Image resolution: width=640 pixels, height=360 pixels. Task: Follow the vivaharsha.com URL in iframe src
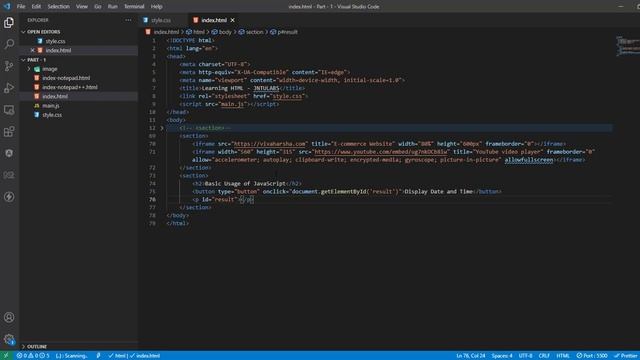(270, 144)
